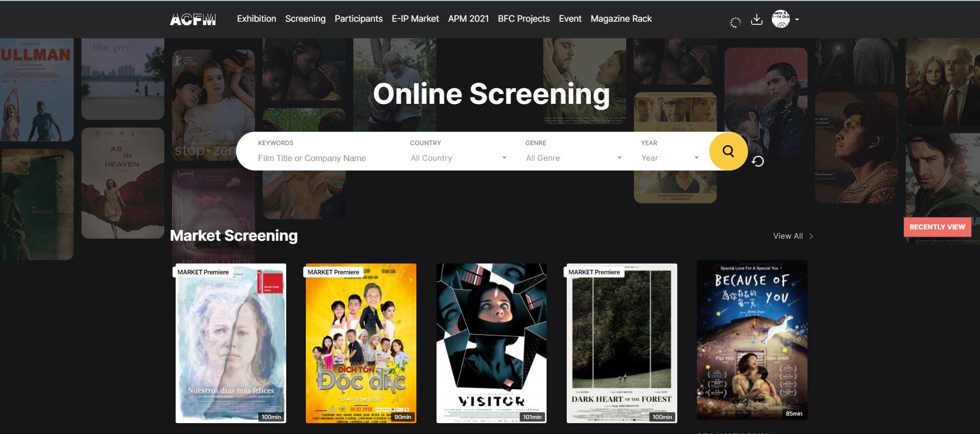
Task: Open Magazine Rack section
Action: [621, 19]
